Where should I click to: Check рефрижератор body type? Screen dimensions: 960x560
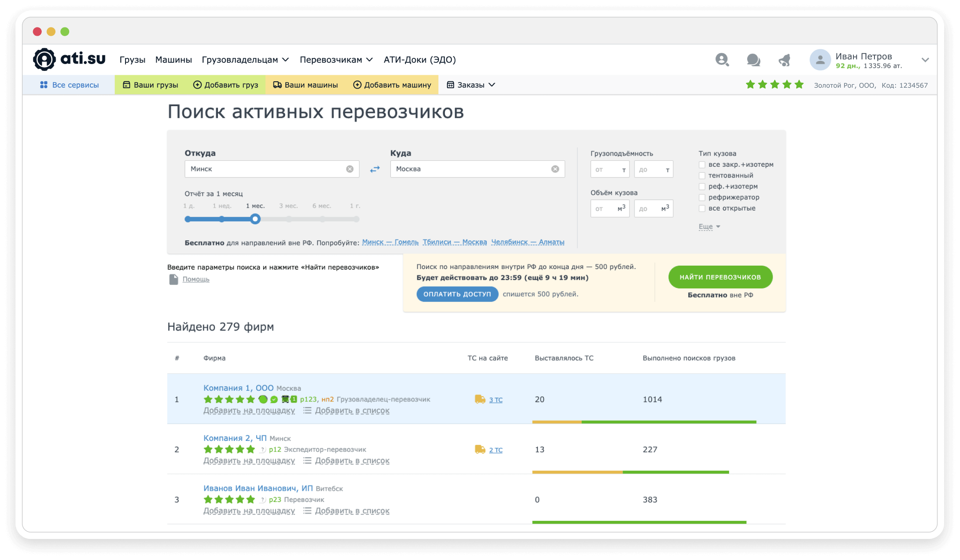point(702,197)
